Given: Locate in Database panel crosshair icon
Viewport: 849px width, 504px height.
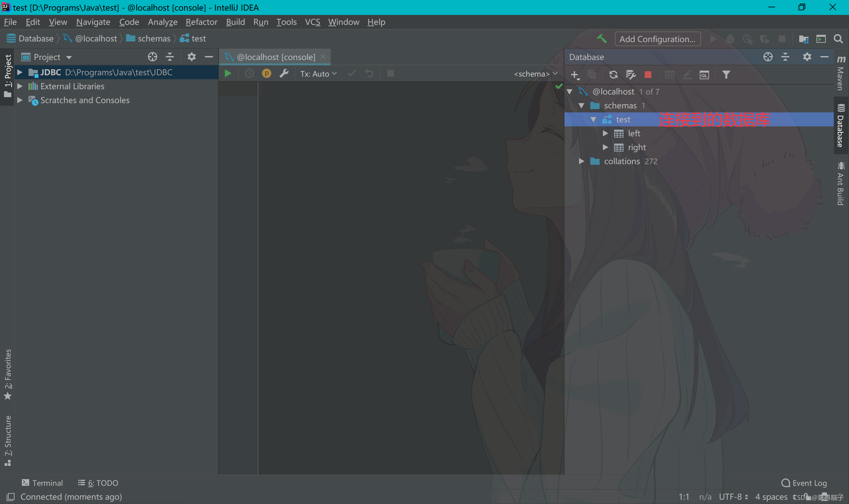Looking at the screenshot, I should click(768, 57).
